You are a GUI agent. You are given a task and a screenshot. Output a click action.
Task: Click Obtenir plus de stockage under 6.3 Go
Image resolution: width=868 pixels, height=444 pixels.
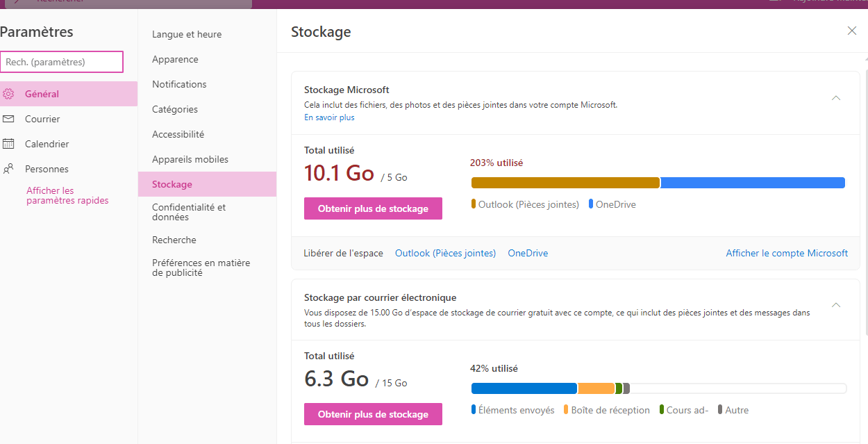373,414
